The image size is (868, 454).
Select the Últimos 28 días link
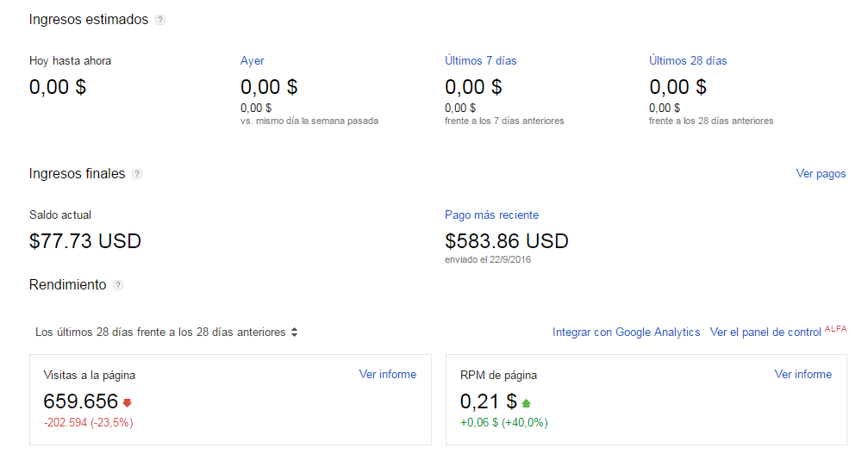(688, 61)
